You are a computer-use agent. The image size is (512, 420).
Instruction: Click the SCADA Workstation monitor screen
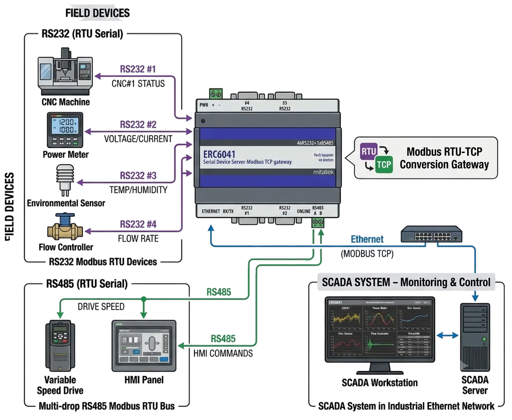pos(380,329)
